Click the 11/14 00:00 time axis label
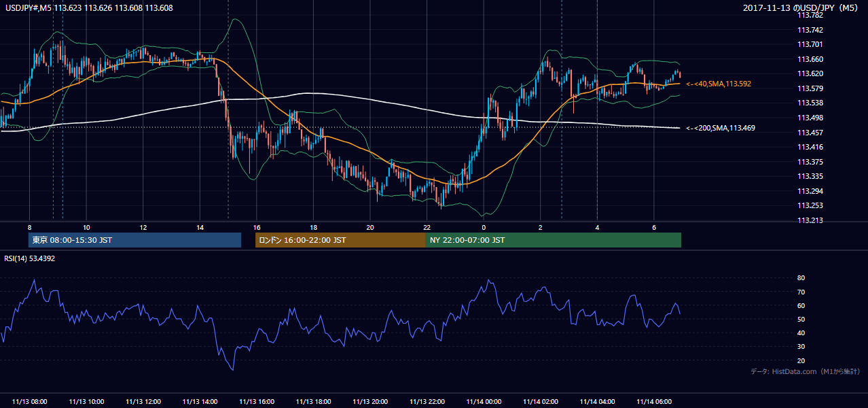The height and width of the screenshot is (408, 868). tap(484, 402)
